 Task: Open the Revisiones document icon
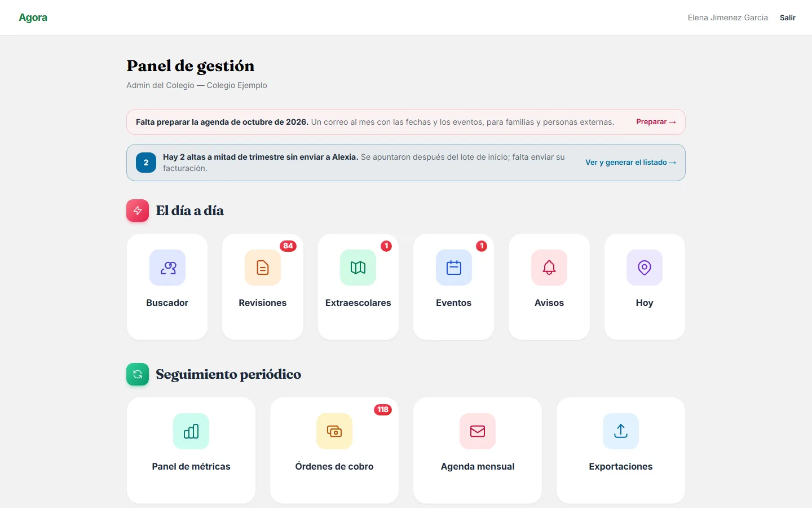(x=263, y=268)
